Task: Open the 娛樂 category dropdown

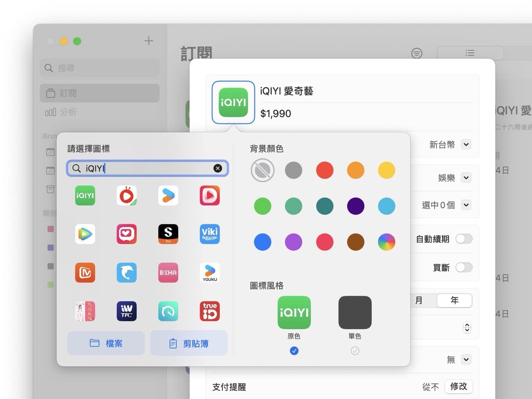Action: point(466,178)
